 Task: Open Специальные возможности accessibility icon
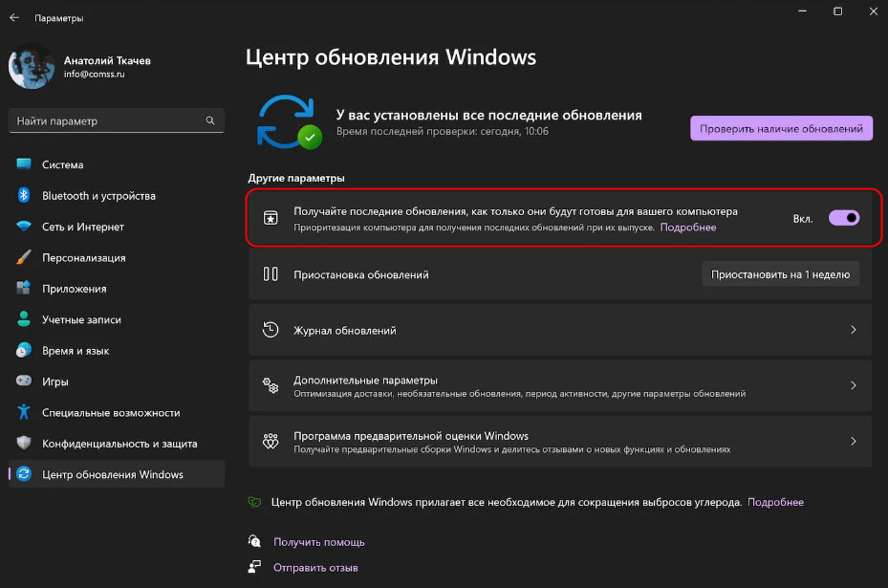24,412
